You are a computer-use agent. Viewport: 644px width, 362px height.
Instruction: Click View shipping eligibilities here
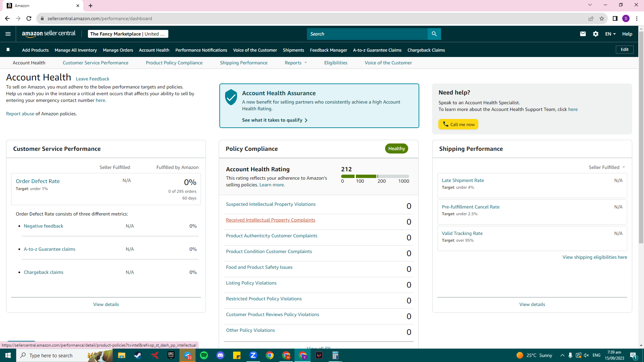click(595, 257)
